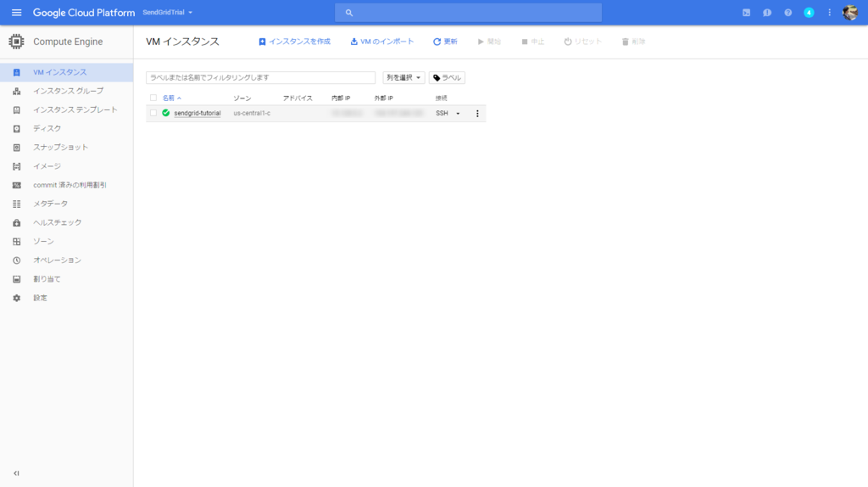
Task: Connect via the SSH button
Action: 442,113
